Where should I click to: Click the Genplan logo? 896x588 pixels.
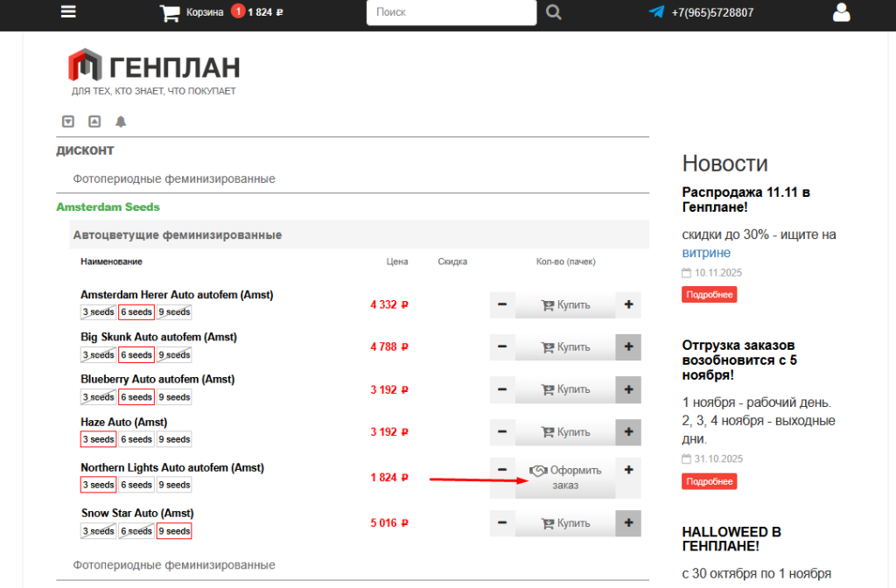coord(154,68)
